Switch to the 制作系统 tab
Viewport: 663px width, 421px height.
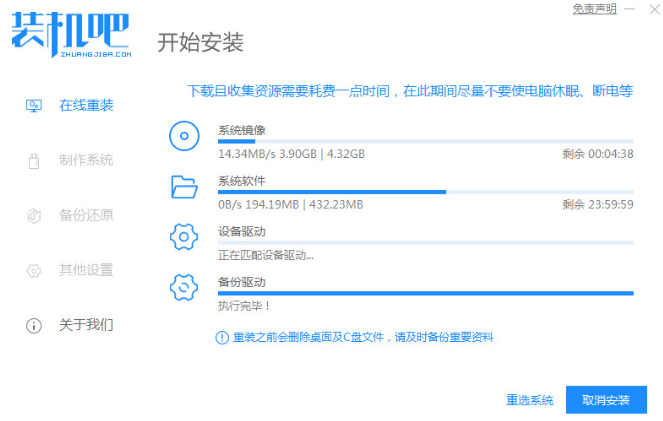tap(86, 160)
